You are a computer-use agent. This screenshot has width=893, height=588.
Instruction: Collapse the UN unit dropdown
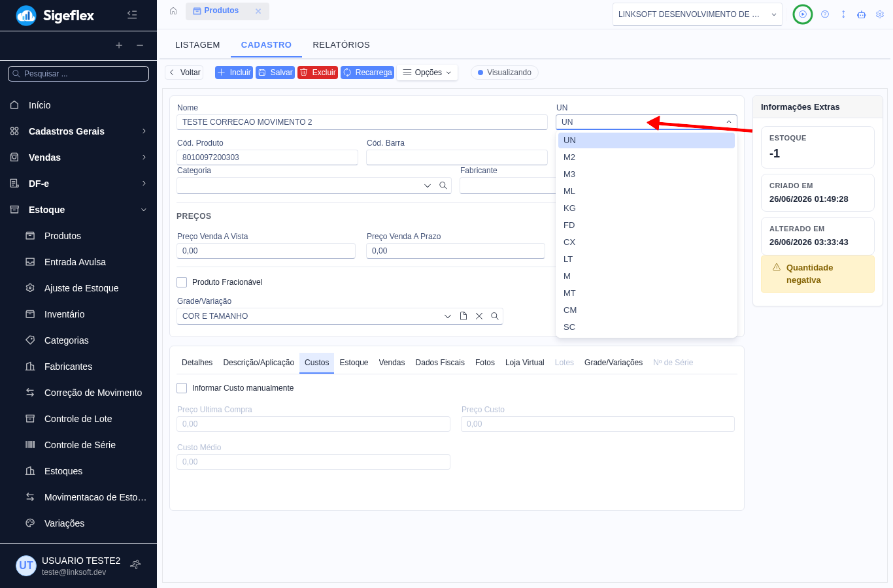coord(729,122)
